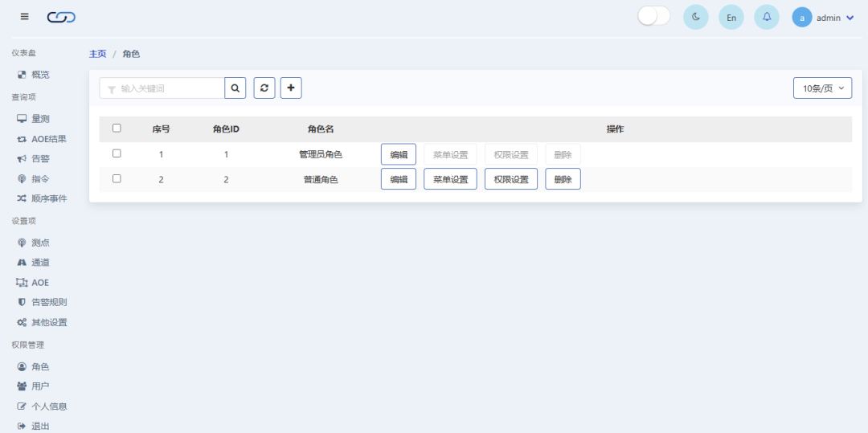Screen dimensions: 868x433
Task: Click the 权限管理 section label
Action: 27,345
